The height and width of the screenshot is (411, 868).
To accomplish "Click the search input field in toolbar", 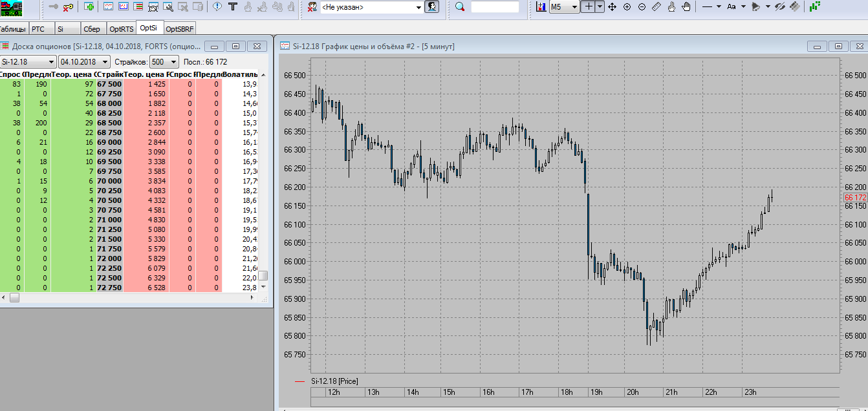I will 495,6.
